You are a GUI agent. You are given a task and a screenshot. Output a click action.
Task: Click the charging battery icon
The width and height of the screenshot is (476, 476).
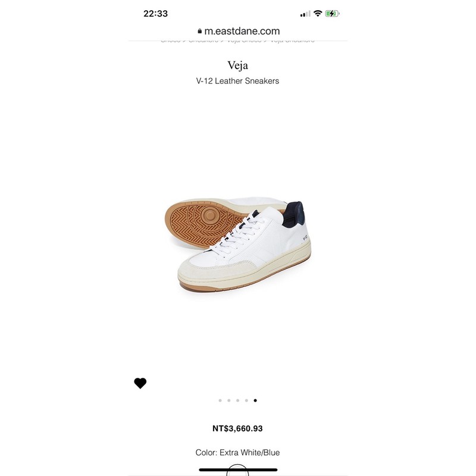[x=332, y=14]
